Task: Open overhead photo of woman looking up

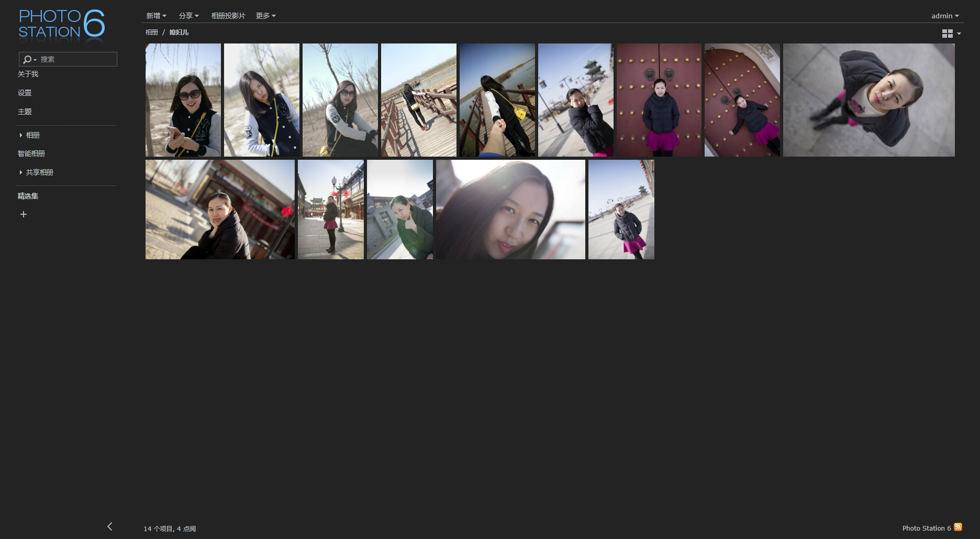Action: click(x=869, y=100)
